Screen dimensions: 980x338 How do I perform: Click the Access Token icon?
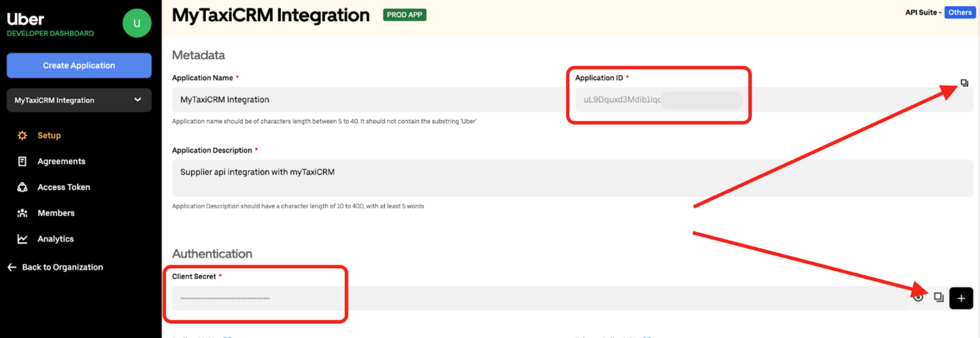22,187
